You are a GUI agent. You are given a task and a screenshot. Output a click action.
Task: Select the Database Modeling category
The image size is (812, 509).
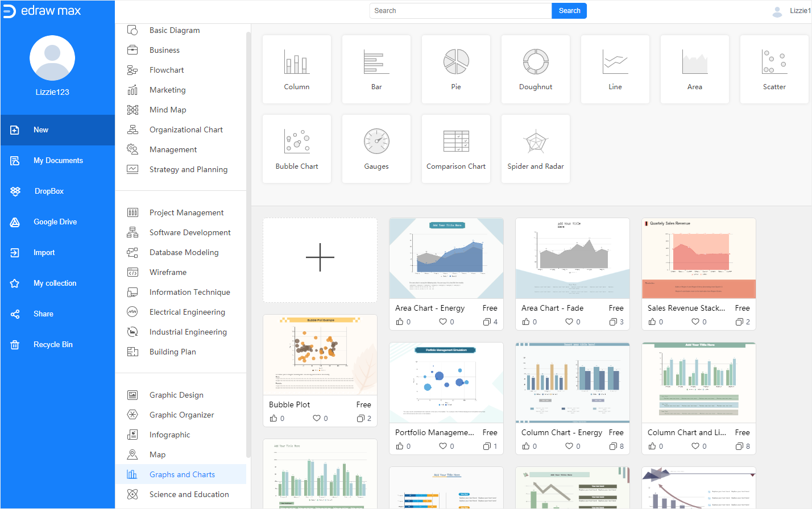coord(181,252)
